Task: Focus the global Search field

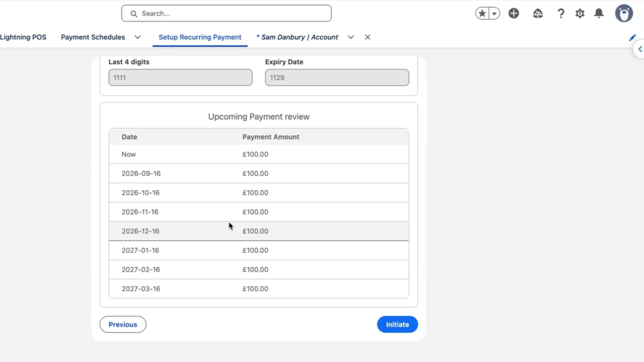Action: point(226,13)
